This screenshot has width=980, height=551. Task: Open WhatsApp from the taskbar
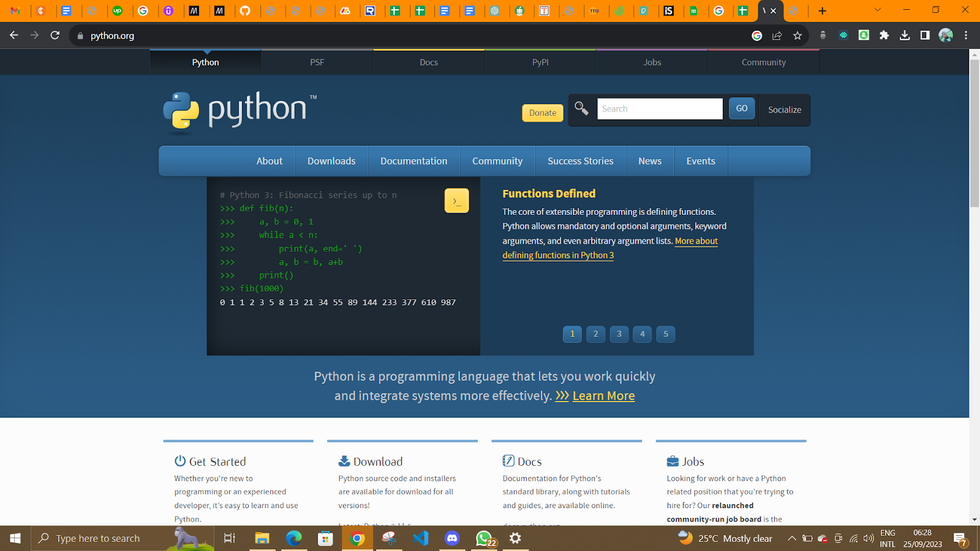pyautogui.click(x=484, y=538)
